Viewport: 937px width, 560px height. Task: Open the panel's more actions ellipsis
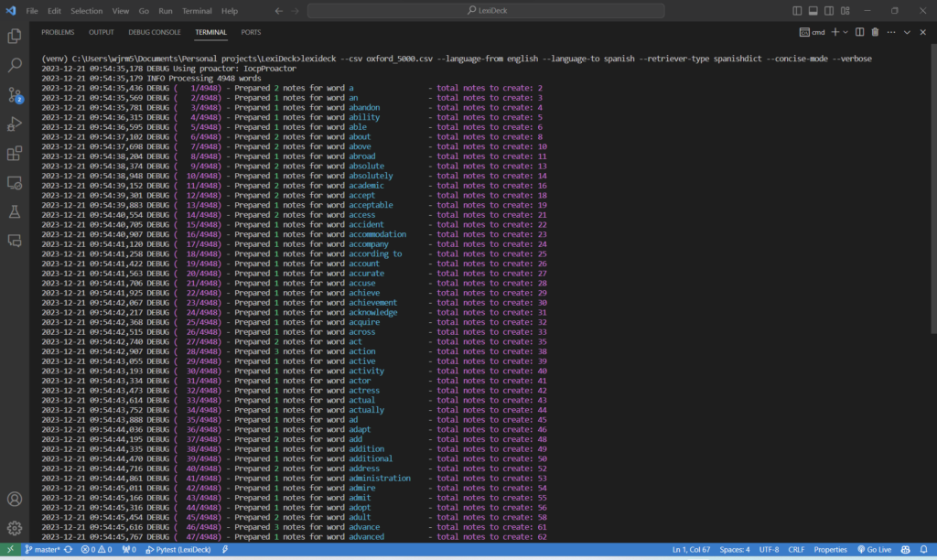pyautogui.click(x=891, y=32)
